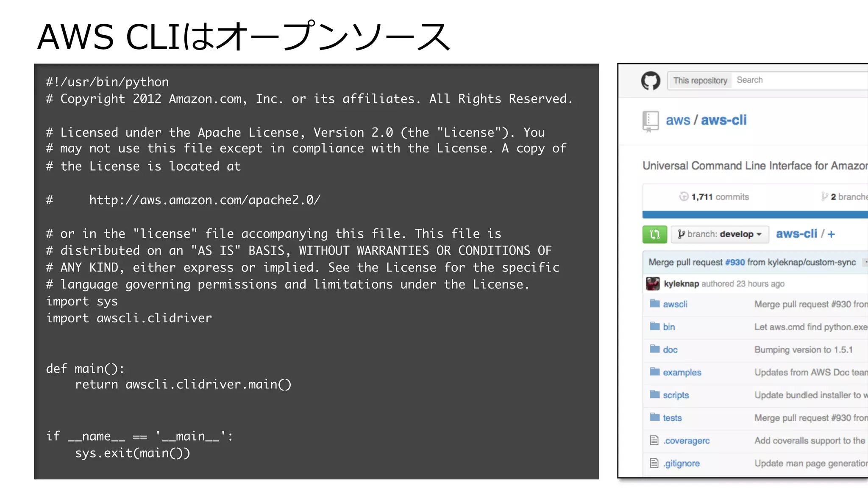Image resolution: width=868 pixels, height=488 pixels.
Task: Open the aws-cli repository title link
Action: pos(723,120)
